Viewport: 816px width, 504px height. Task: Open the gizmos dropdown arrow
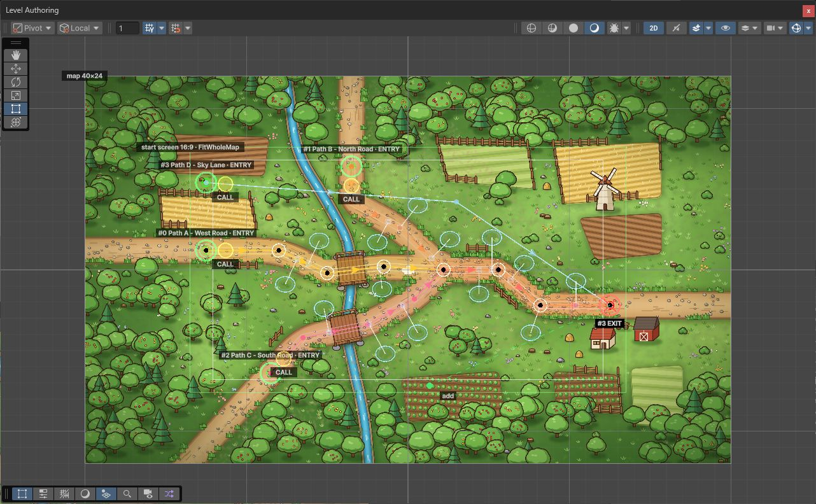(x=808, y=28)
